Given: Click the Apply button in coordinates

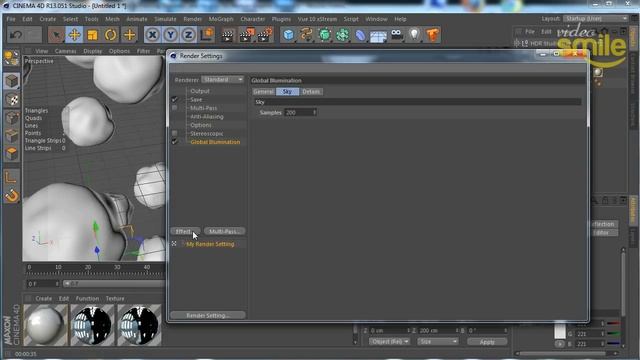Looking at the screenshot, I should coord(487,342).
